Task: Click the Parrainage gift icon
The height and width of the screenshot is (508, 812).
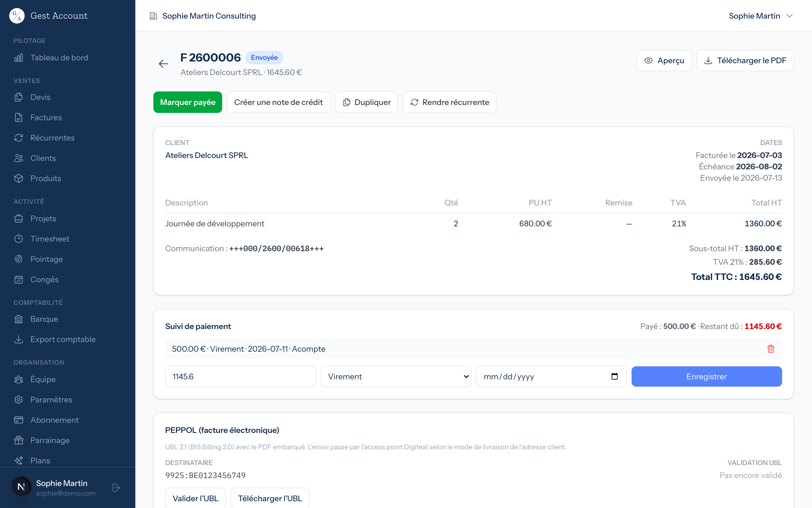Action: point(19,441)
